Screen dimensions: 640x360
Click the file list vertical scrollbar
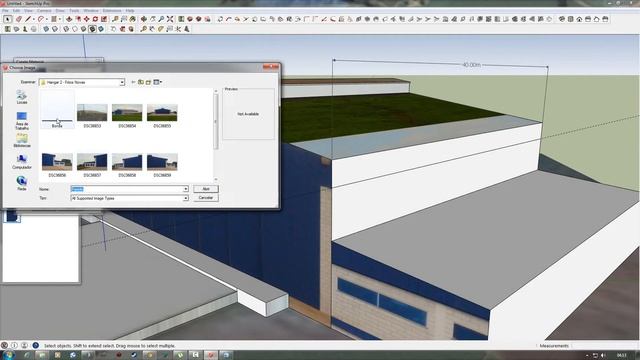(x=216, y=135)
